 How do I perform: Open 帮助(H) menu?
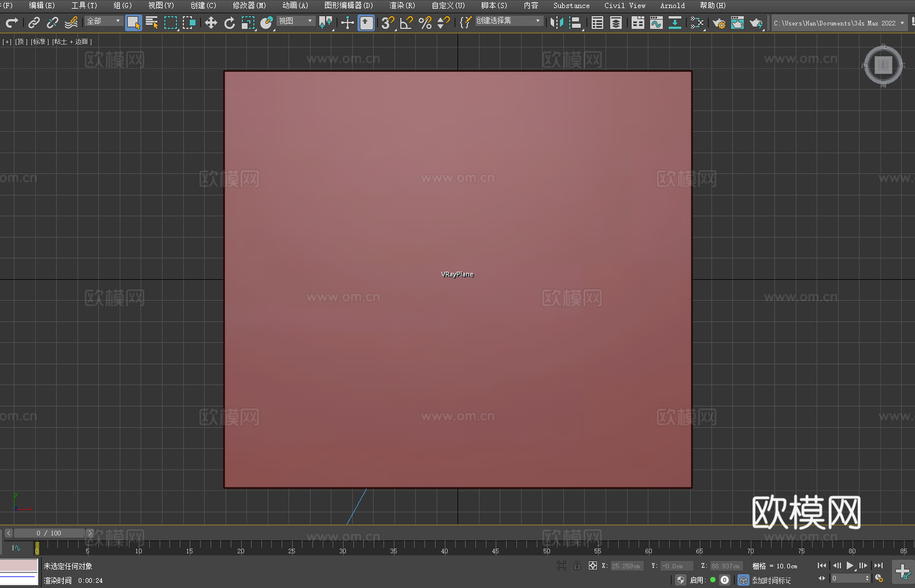point(713,5)
